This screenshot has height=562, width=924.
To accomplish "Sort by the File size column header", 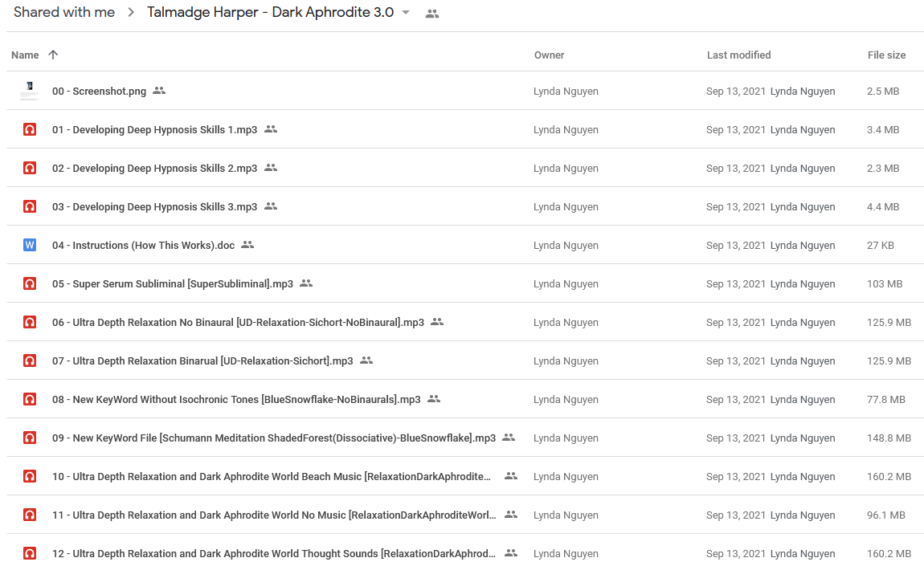I will pyautogui.click(x=886, y=55).
